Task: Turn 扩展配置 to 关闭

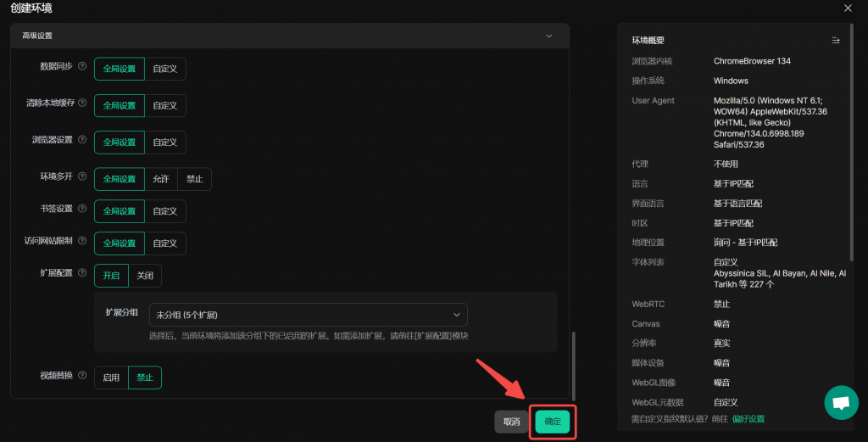Action: (x=145, y=276)
